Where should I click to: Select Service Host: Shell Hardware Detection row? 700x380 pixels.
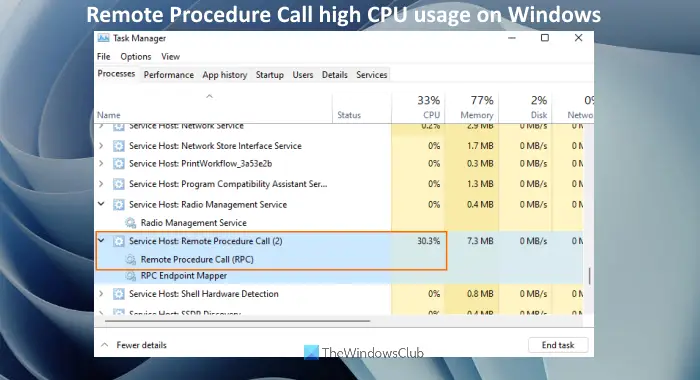339,294
